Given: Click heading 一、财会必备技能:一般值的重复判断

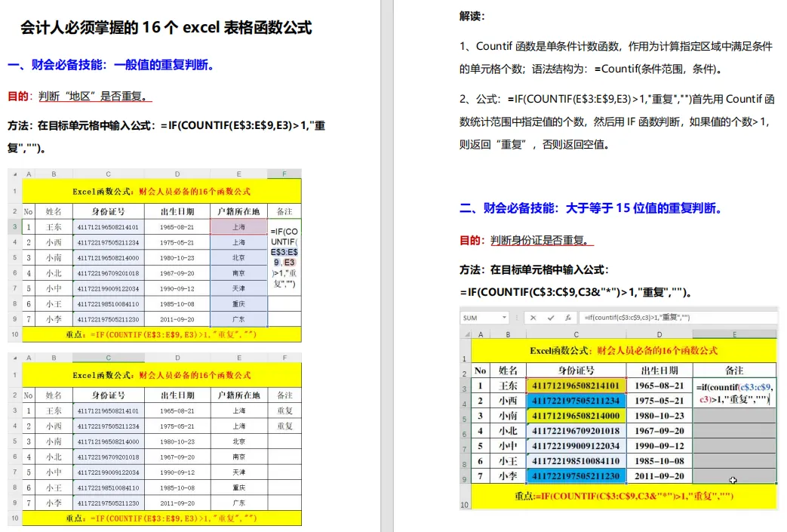Looking at the screenshot, I should tap(112, 65).
